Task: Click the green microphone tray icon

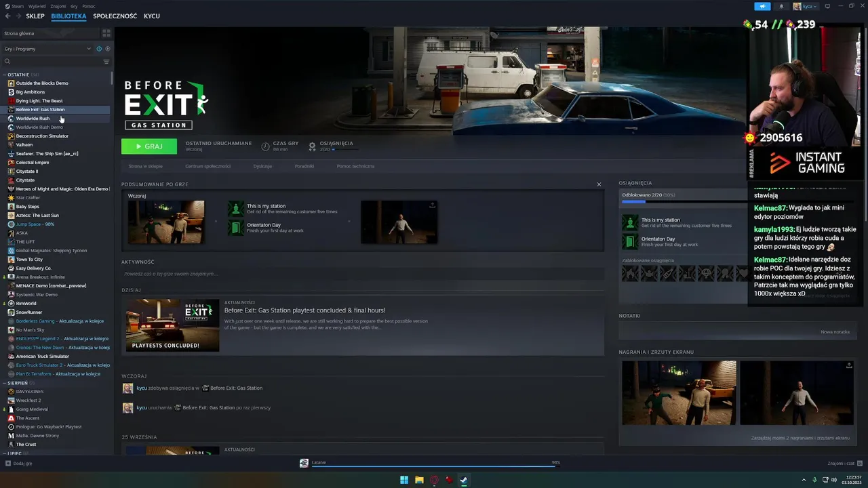Action: [x=814, y=480]
